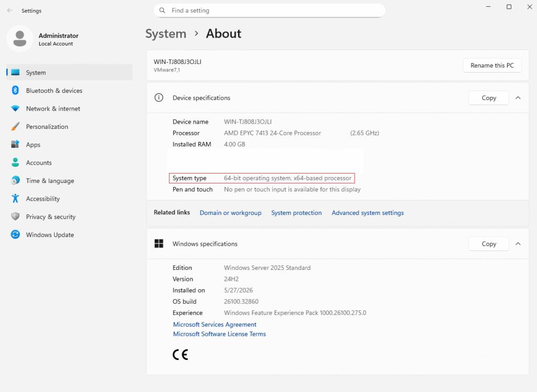Click the System monitor icon in sidebar
The image size is (537, 392).
tap(15, 72)
